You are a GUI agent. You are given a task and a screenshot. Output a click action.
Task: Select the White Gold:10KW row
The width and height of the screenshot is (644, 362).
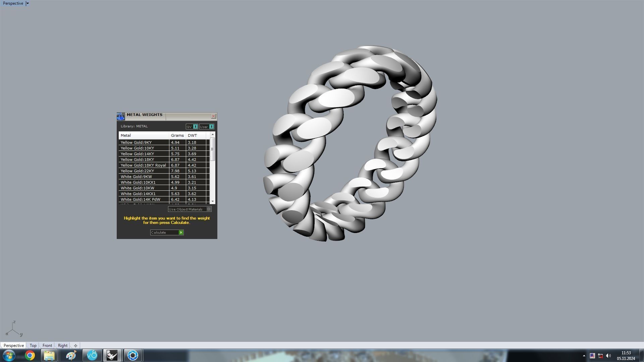(164, 188)
